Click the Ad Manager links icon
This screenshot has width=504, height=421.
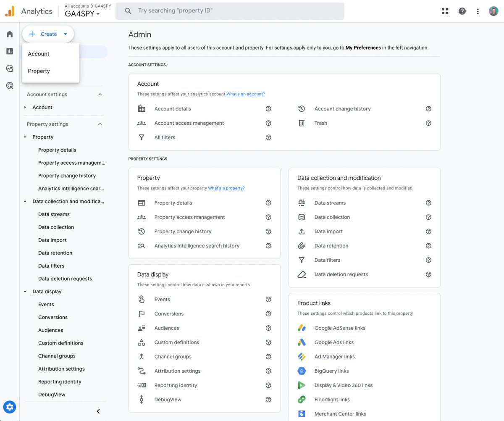tap(302, 357)
